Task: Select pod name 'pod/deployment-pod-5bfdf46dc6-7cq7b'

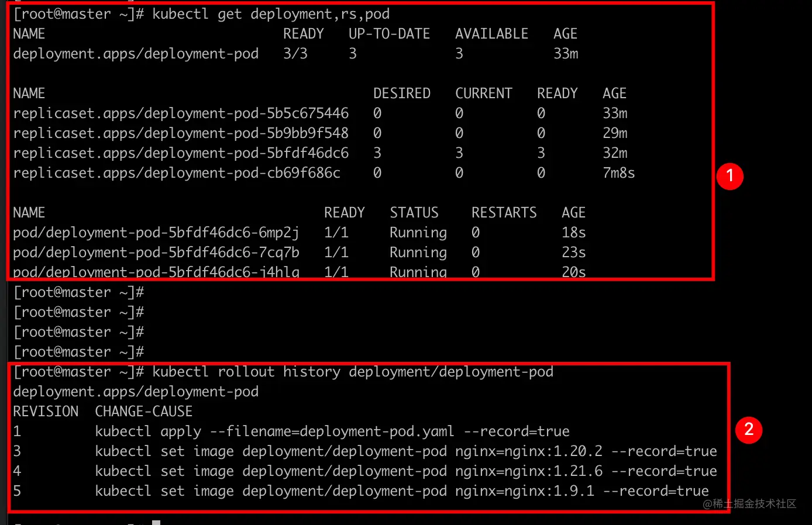Action: (x=156, y=253)
